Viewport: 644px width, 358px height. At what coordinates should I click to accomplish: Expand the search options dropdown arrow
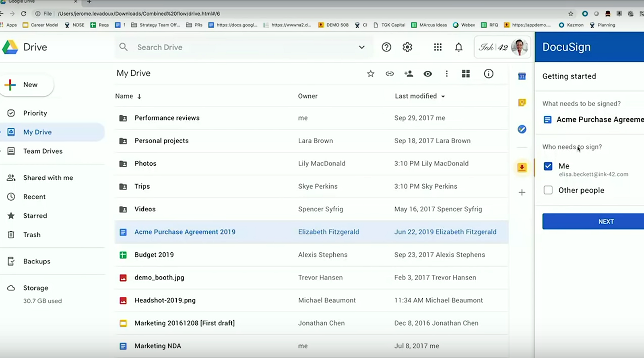(x=362, y=47)
